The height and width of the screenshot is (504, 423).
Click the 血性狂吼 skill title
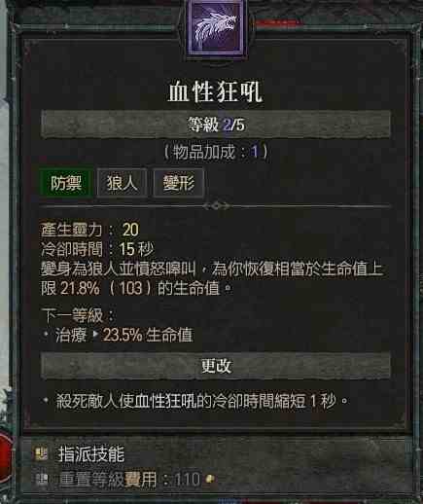coord(215,92)
